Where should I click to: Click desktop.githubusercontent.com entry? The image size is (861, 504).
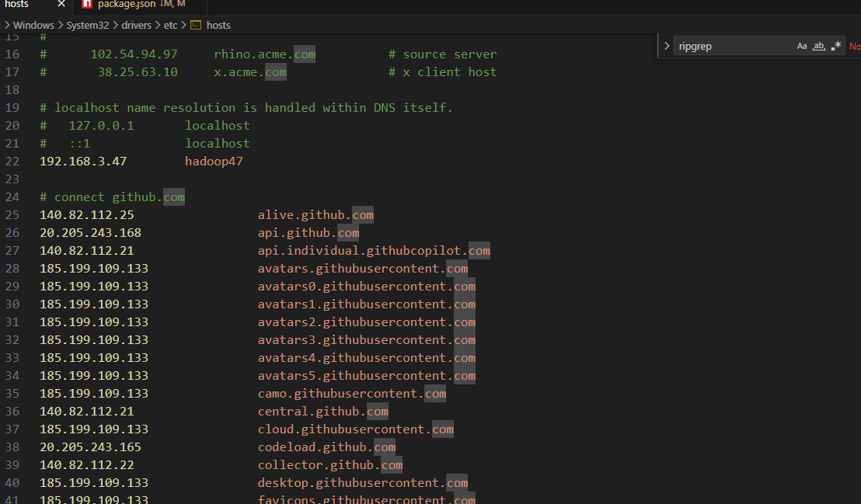click(x=363, y=482)
